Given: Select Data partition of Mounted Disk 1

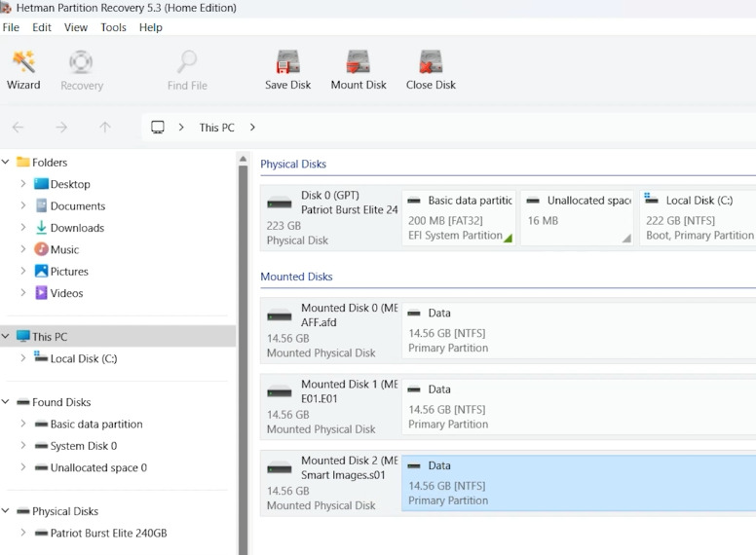Looking at the screenshot, I should point(579,407).
